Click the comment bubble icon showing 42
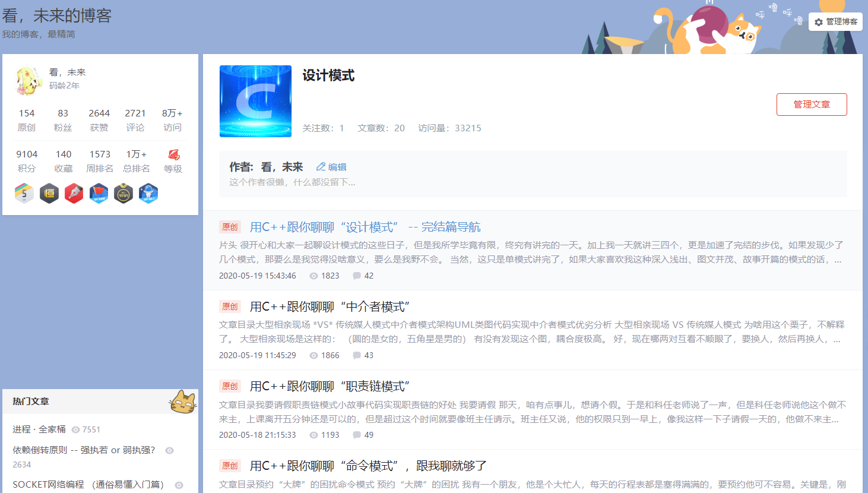Screen dimensions: 868x493 click(357, 276)
